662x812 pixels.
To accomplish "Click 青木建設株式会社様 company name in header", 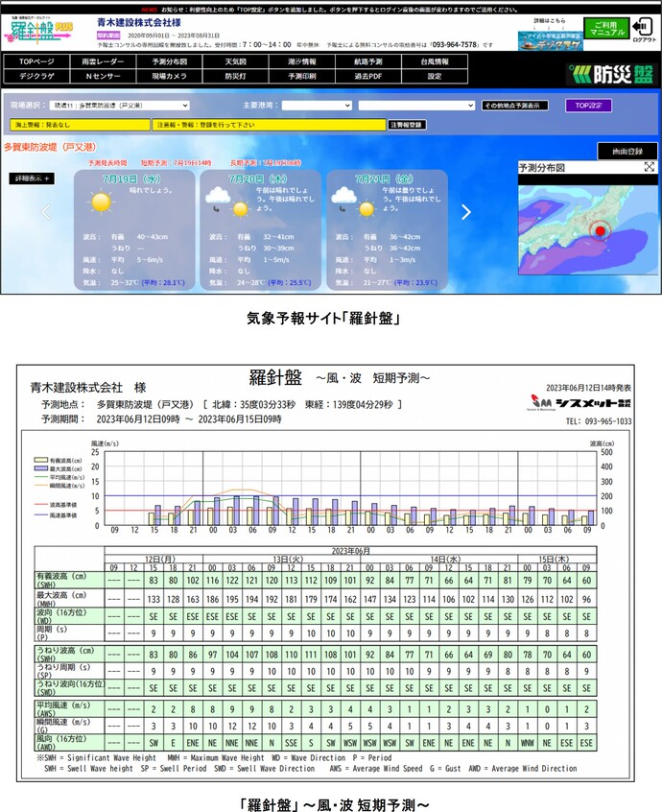I will [139, 23].
